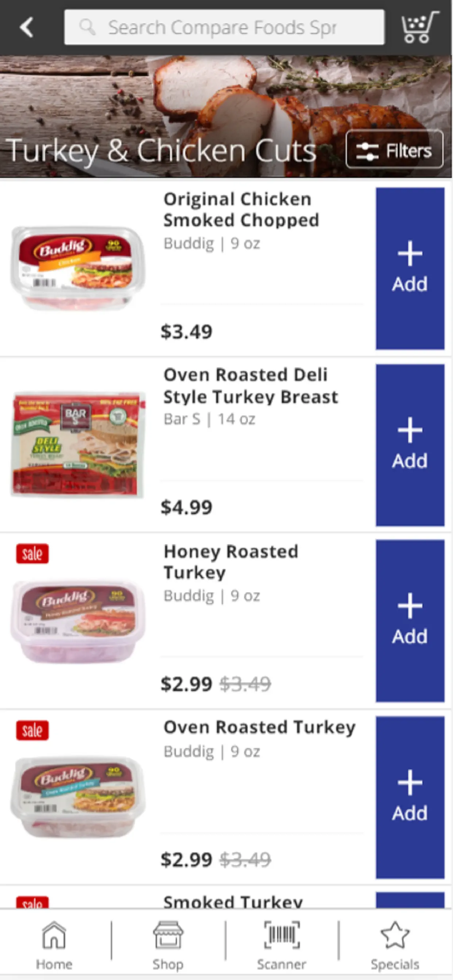Launch the barcode Scanner icon
This screenshot has height=980, width=453.
click(x=282, y=935)
